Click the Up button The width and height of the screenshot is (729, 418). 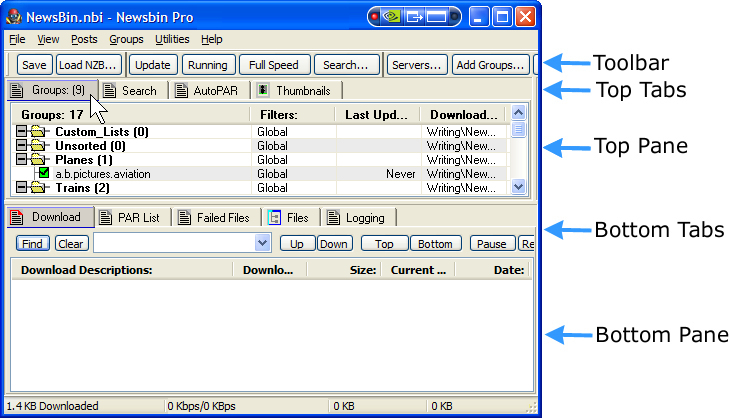pos(297,244)
